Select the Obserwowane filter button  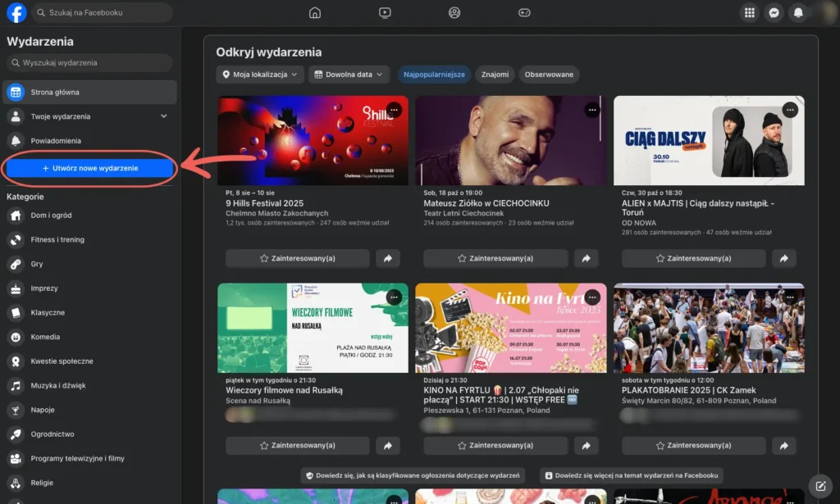coord(549,75)
